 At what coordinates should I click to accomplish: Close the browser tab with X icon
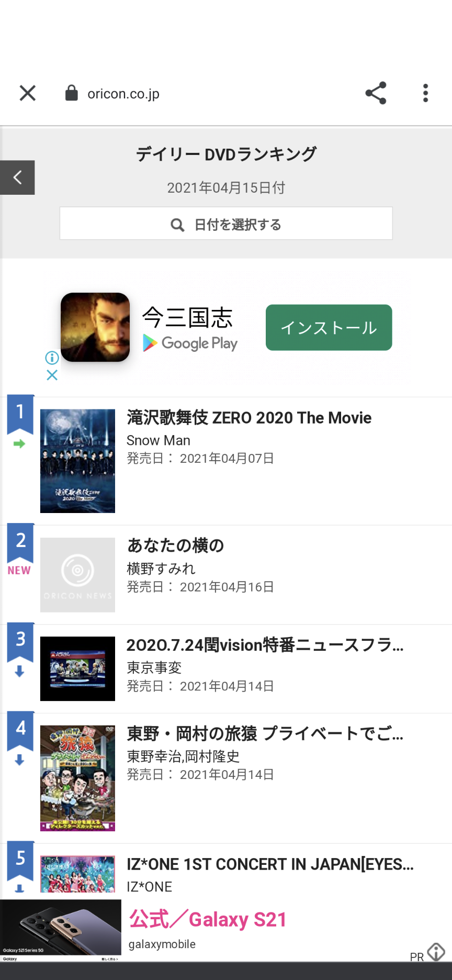click(27, 93)
